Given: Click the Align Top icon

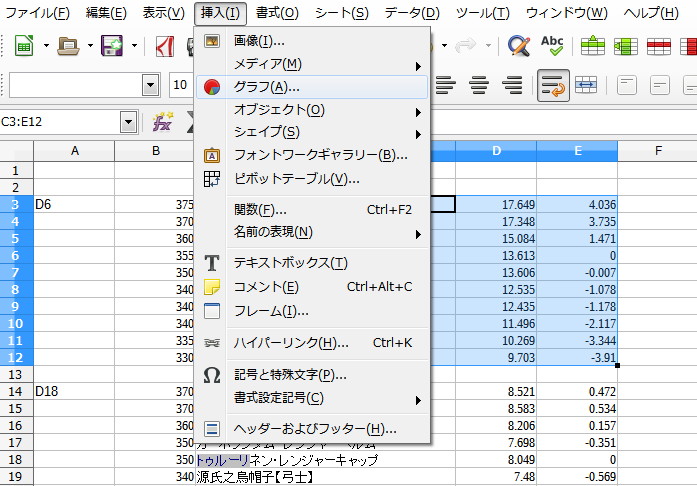Looking at the screenshot, I should [627, 85].
